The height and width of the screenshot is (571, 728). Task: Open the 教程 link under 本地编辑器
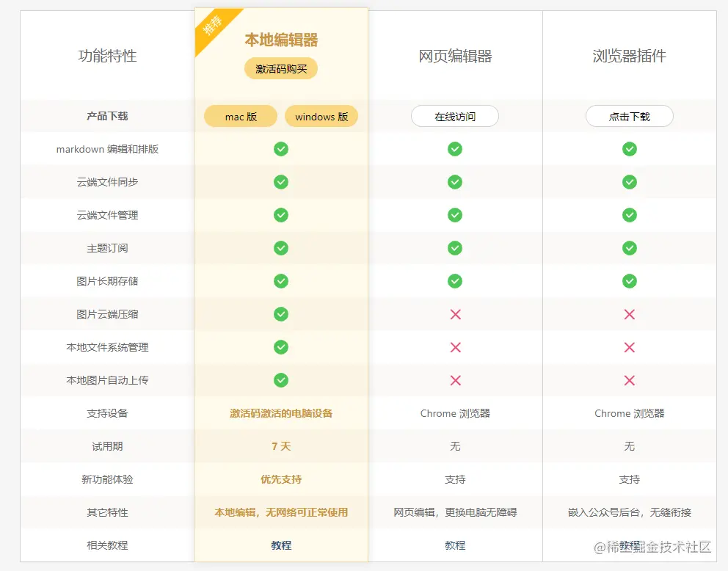tap(281, 545)
